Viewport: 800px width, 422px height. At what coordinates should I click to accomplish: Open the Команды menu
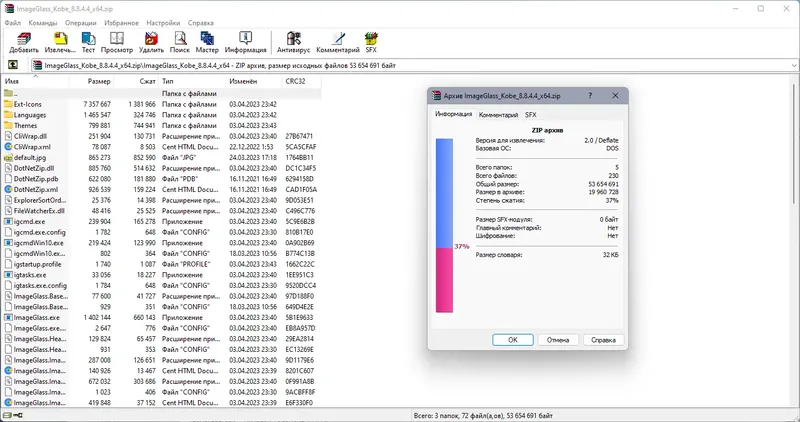[x=43, y=23]
